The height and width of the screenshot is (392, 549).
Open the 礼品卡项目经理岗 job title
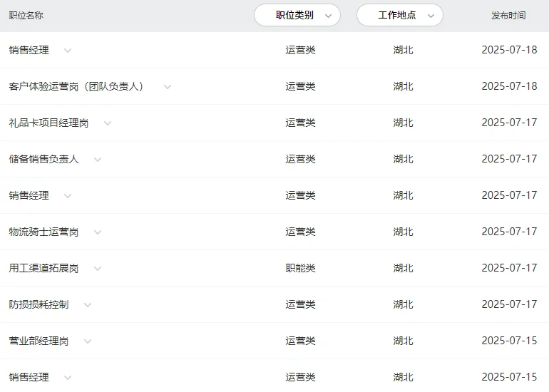coord(48,123)
